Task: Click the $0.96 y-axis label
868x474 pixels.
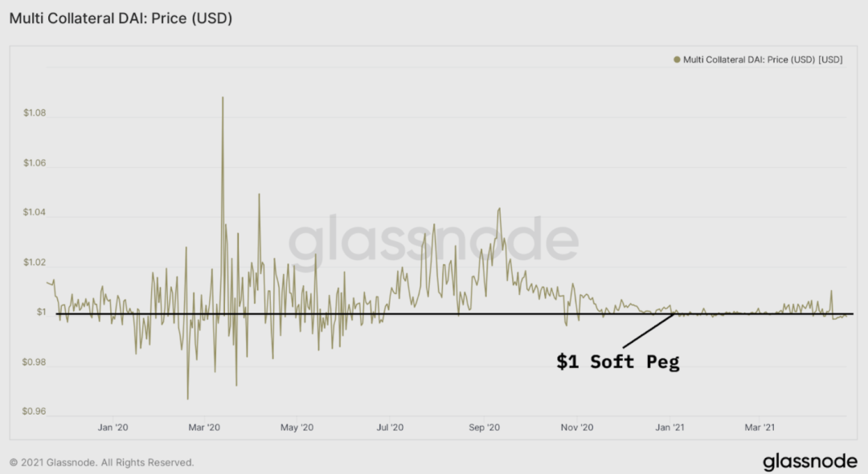Action: (x=34, y=411)
